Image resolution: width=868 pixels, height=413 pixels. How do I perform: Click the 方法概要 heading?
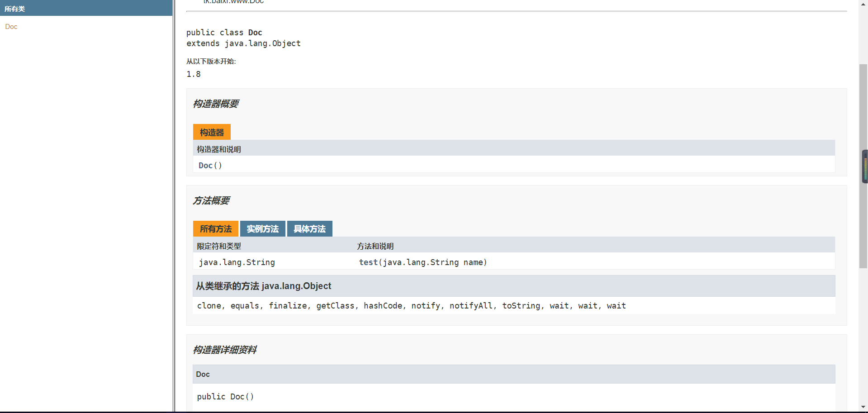point(211,201)
